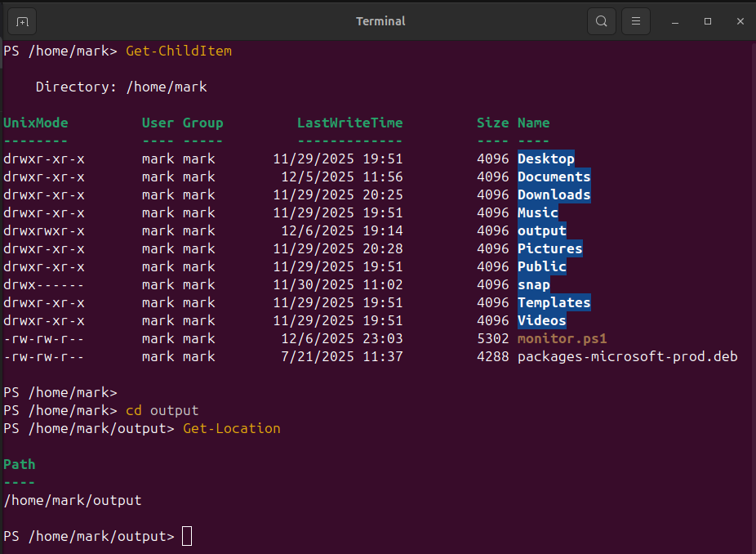Click the Desktop directory name
The width and height of the screenshot is (756, 554).
point(545,159)
